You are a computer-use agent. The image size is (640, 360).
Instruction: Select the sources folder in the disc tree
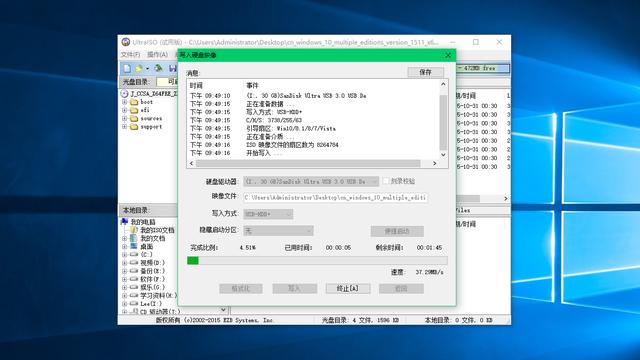pos(151,118)
